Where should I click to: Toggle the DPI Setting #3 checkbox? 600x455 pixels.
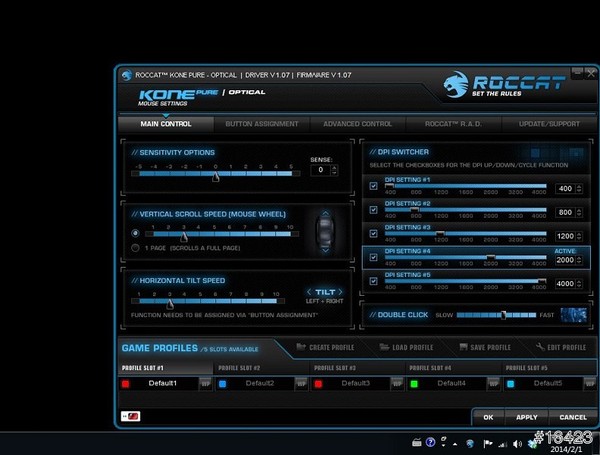[x=373, y=234]
